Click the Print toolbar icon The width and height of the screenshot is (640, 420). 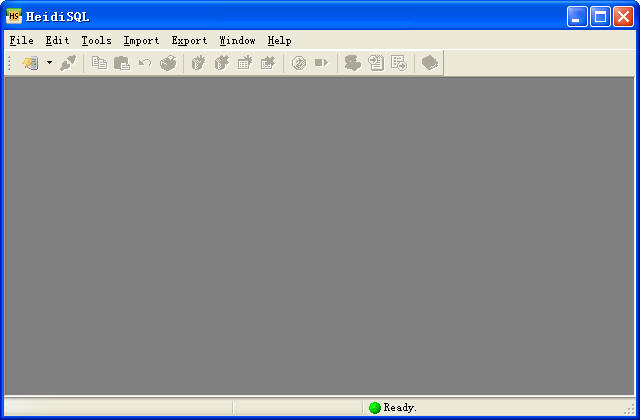point(168,63)
